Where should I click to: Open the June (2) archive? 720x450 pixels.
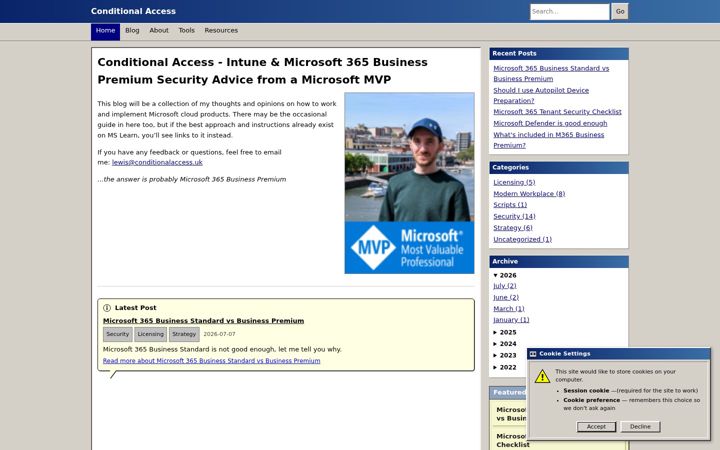(x=506, y=298)
